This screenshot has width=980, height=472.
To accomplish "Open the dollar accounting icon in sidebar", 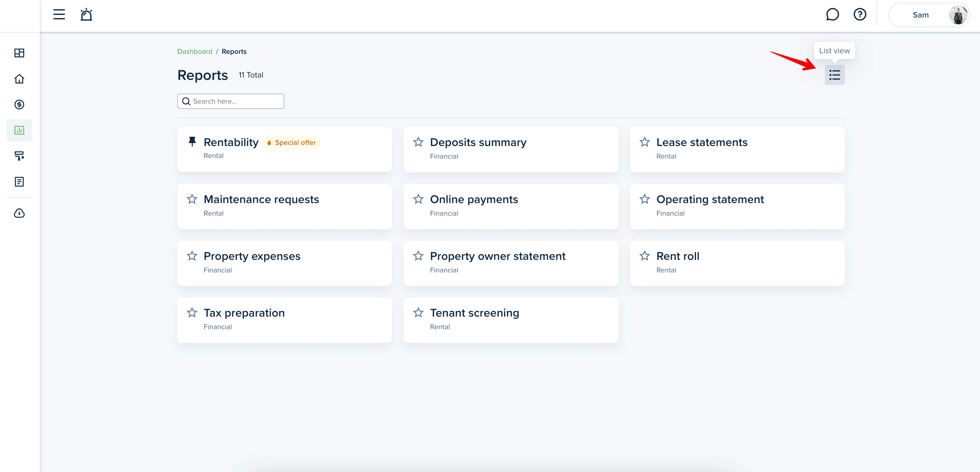I will (x=19, y=104).
